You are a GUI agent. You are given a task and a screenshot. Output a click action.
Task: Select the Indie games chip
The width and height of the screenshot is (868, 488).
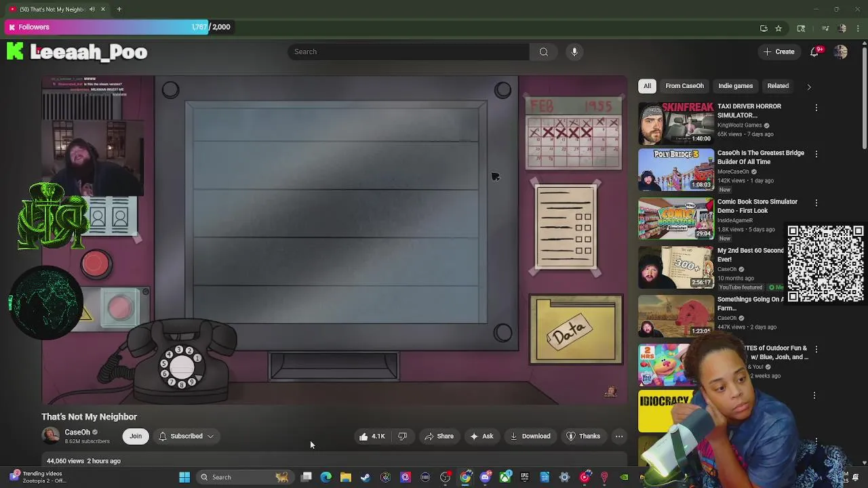click(736, 86)
